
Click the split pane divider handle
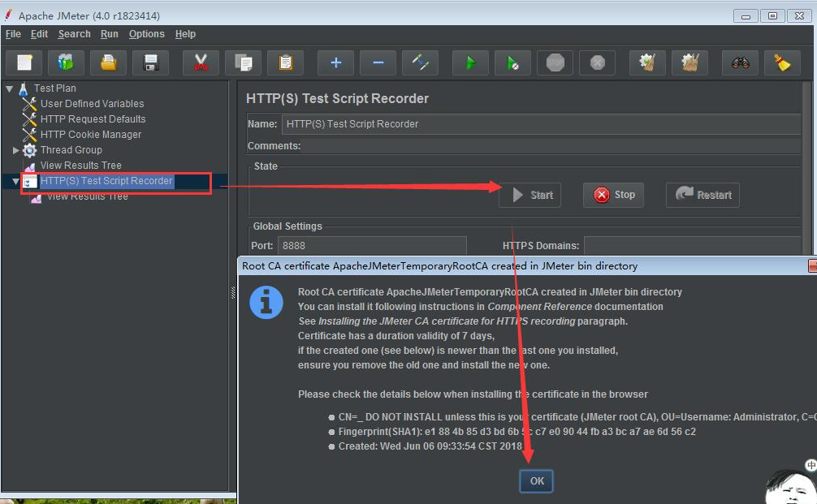pyautogui.click(x=233, y=293)
